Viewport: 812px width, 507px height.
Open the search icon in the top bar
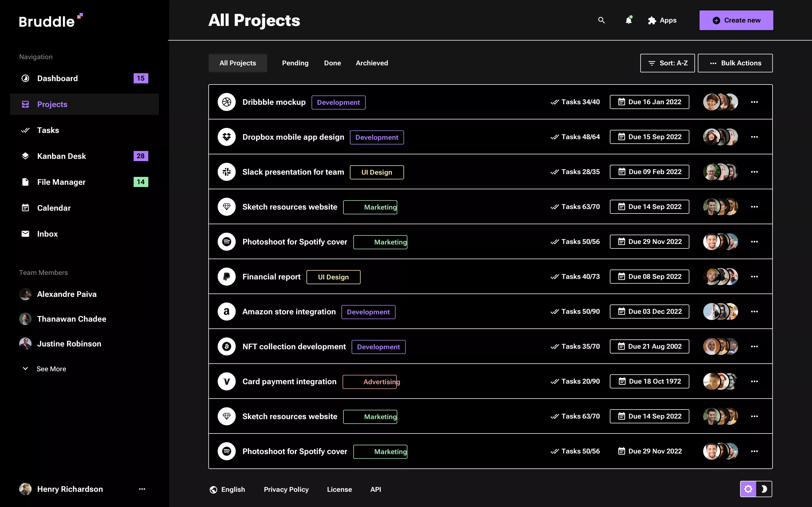(x=601, y=20)
